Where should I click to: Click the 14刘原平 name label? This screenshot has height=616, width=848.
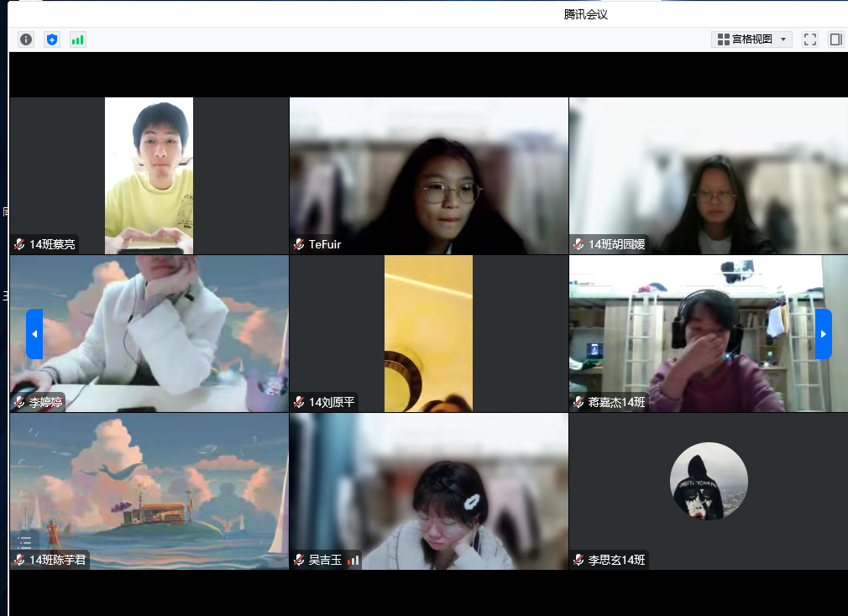332,403
